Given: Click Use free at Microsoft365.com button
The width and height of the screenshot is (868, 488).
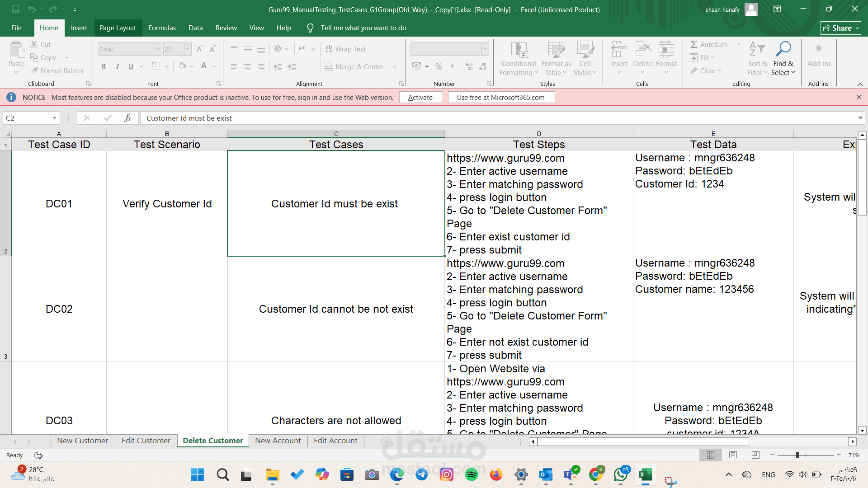Looking at the screenshot, I should coord(501,98).
